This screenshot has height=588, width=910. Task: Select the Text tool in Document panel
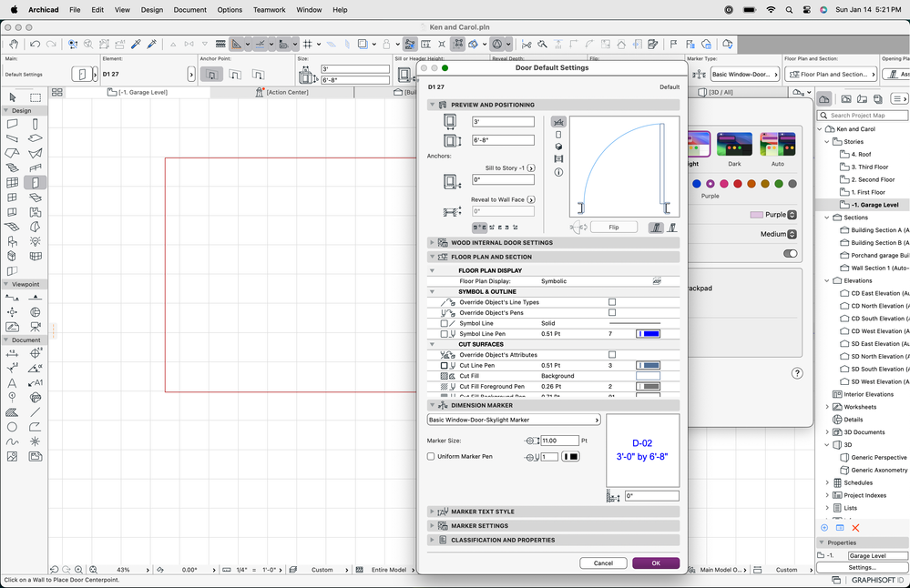(x=13, y=382)
